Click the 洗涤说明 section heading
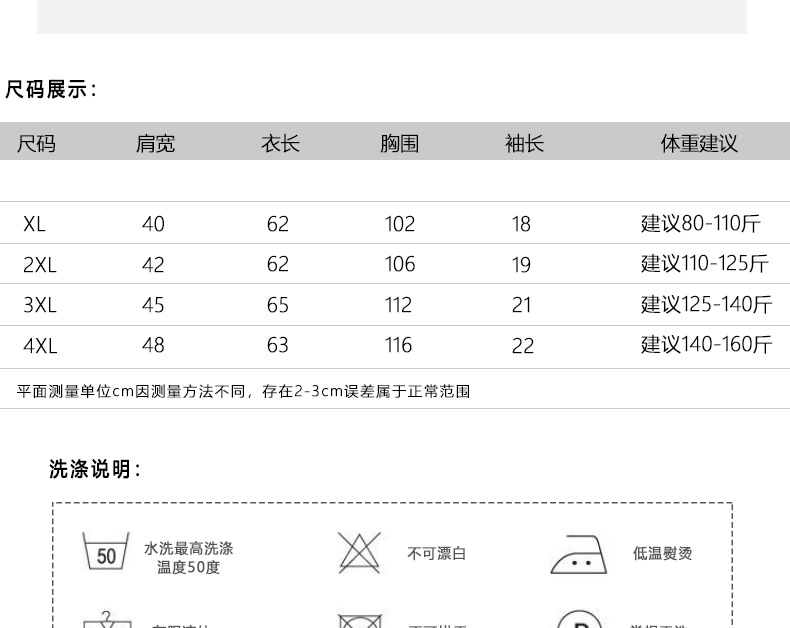This screenshot has width=790, height=628. pos(95,469)
